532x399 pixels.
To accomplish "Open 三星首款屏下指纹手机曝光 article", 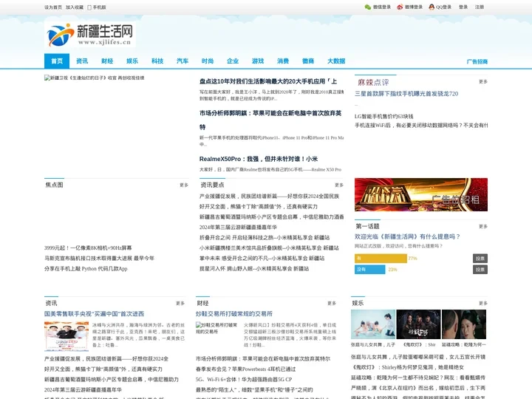I will (x=406, y=94).
